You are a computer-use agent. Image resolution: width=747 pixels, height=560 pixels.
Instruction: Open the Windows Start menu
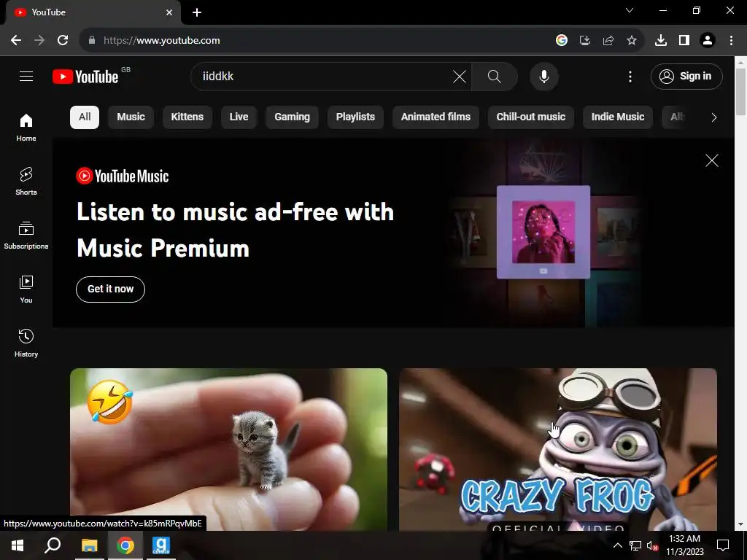(18, 545)
